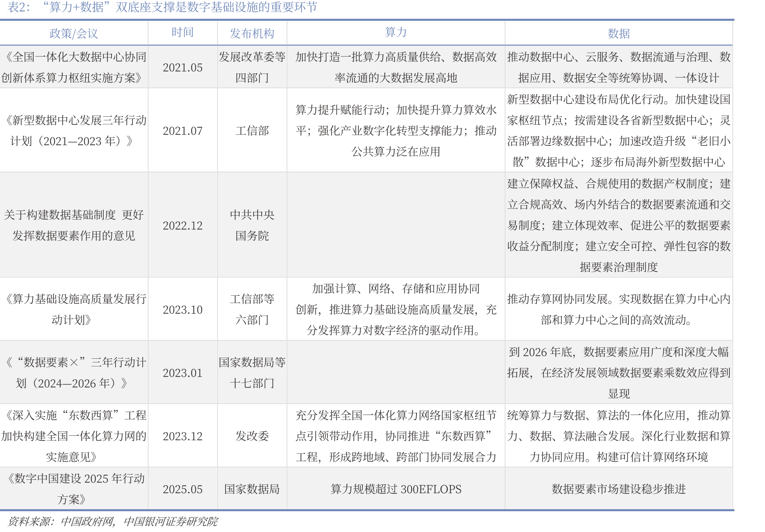This screenshot has height=532, width=765.
Task: Click the cell '推动存算网协同发展'
Action: pos(619,309)
